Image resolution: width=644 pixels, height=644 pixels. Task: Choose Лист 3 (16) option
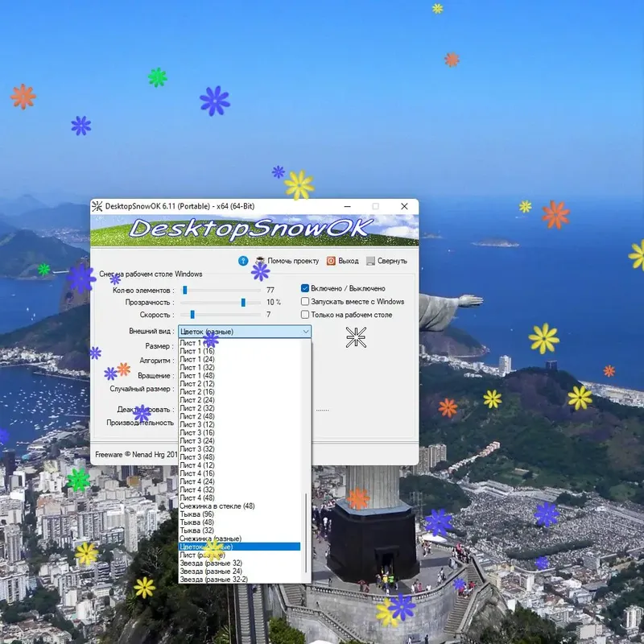click(239, 433)
